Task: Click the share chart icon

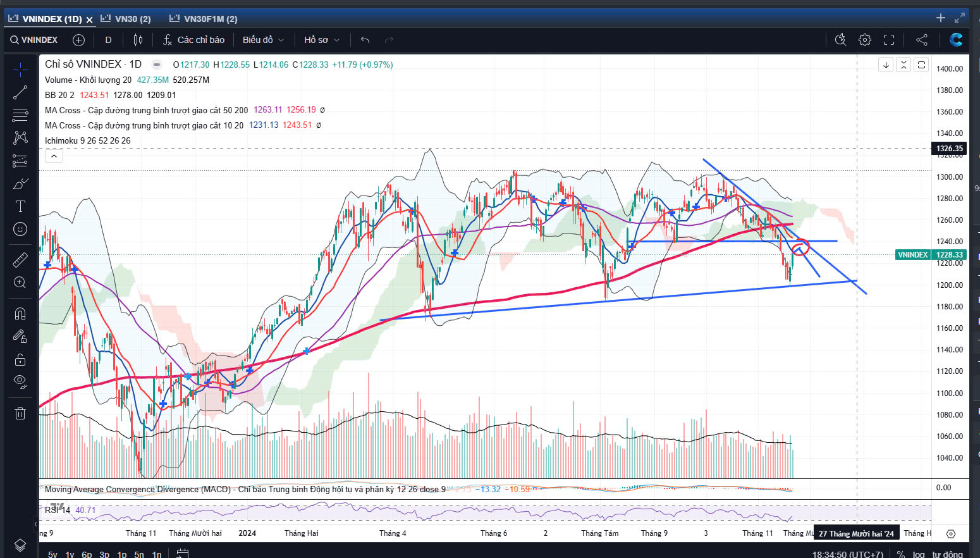Action: pyautogui.click(x=922, y=40)
